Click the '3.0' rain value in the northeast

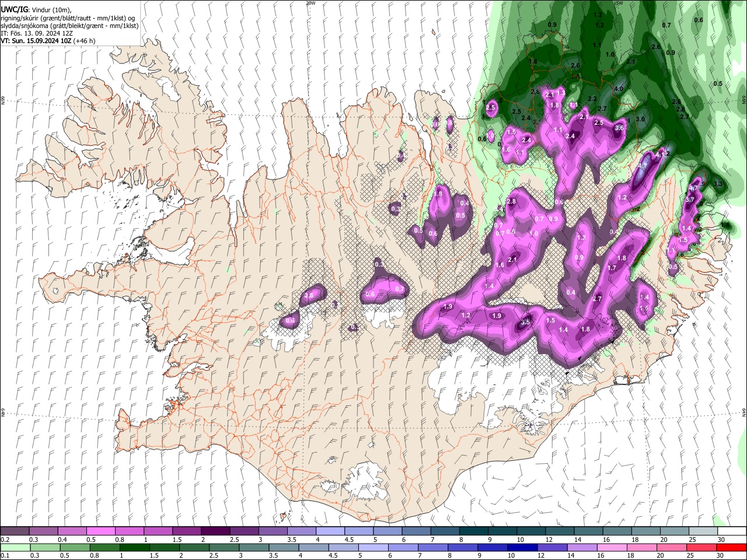640,119
